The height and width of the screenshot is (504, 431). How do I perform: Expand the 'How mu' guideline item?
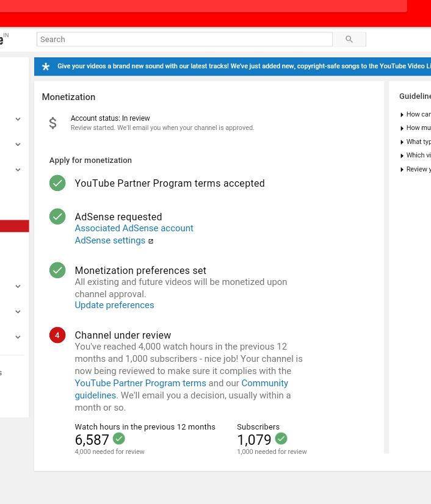point(415,128)
